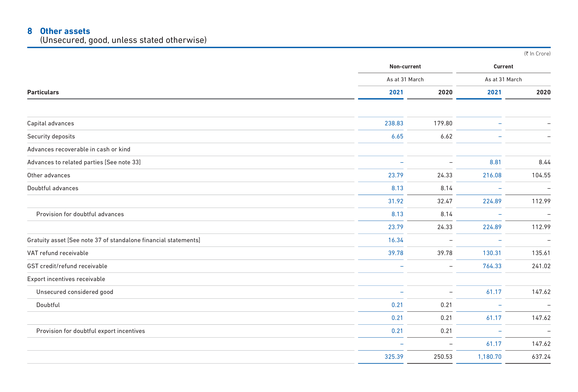The width and height of the screenshot is (578, 392).
Task: Select the 'Capital advances' row label
Action: point(50,123)
